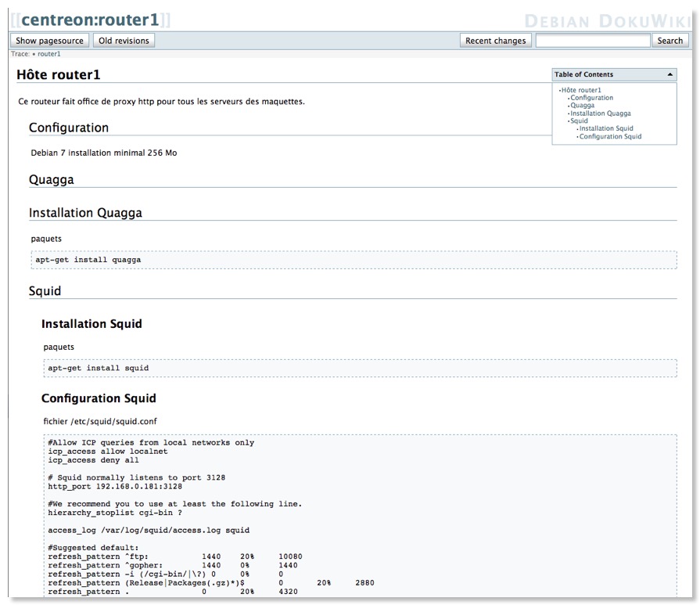Jump to Quagga section via TOC
Viewport: 700px width, 605px height.
[x=583, y=105]
